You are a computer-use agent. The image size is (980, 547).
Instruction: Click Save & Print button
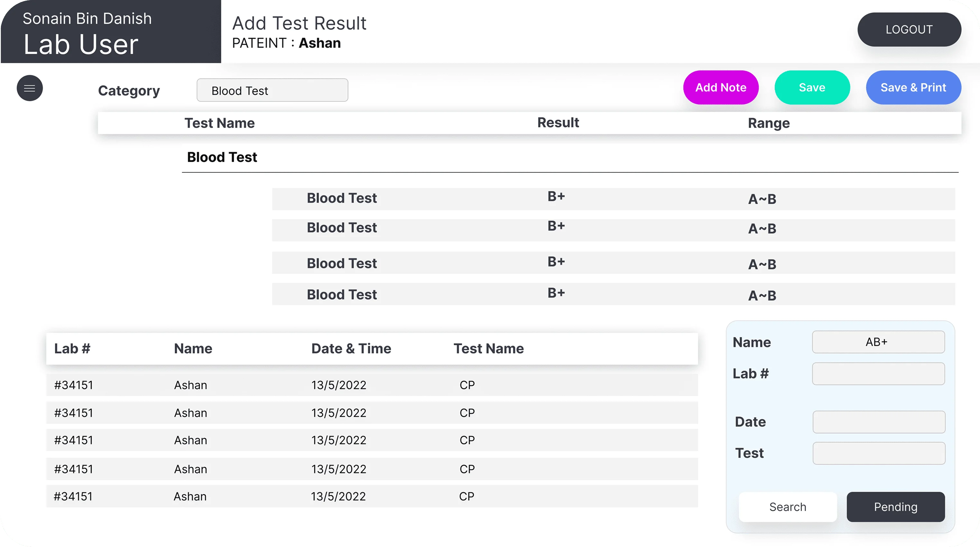(x=913, y=88)
